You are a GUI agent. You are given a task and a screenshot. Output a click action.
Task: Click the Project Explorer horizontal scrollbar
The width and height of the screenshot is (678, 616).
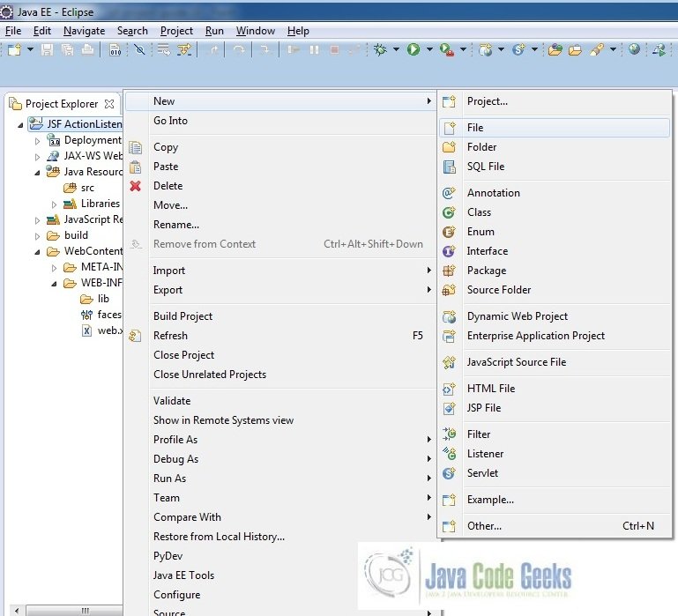coord(74,611)
